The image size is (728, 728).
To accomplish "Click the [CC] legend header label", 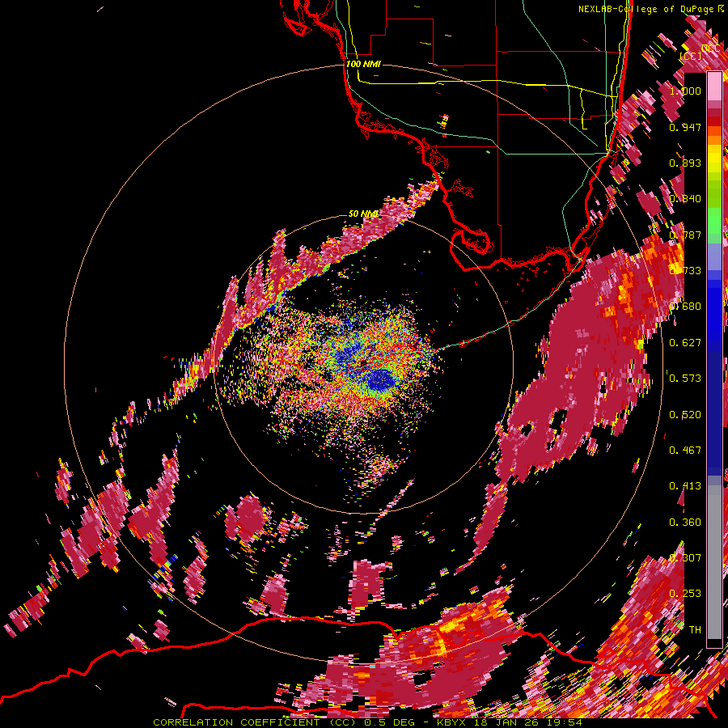I will [691, 56].
